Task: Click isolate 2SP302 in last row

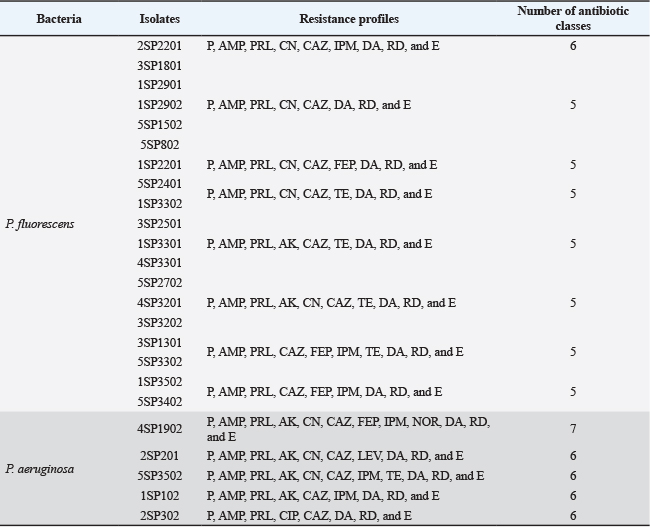Action: point(158,515)
